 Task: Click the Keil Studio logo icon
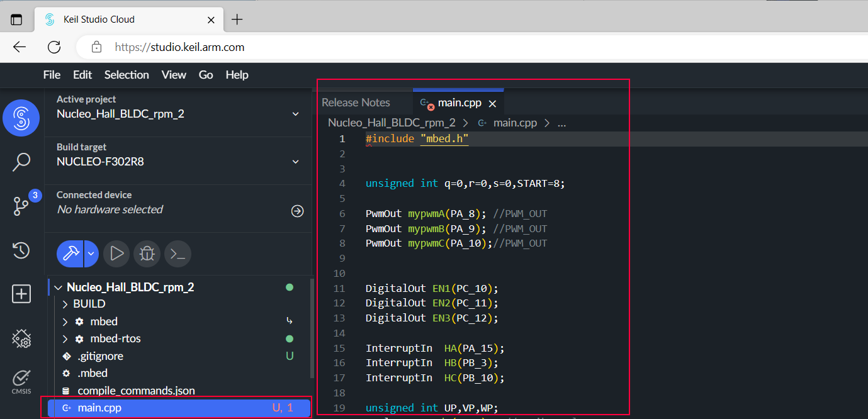pos(21,118)
